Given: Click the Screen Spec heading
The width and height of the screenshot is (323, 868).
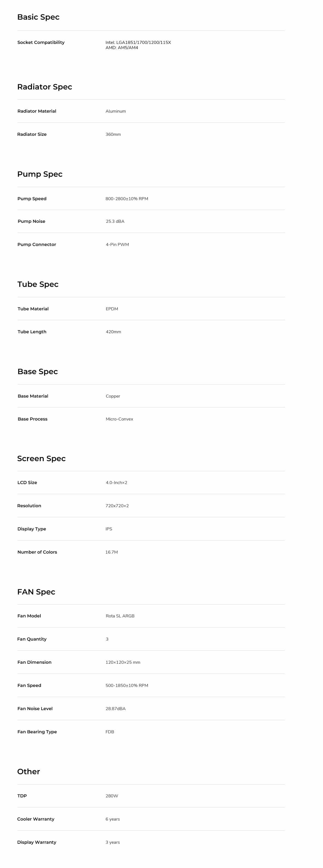Looking at the screenshot, I should point(41,458).
